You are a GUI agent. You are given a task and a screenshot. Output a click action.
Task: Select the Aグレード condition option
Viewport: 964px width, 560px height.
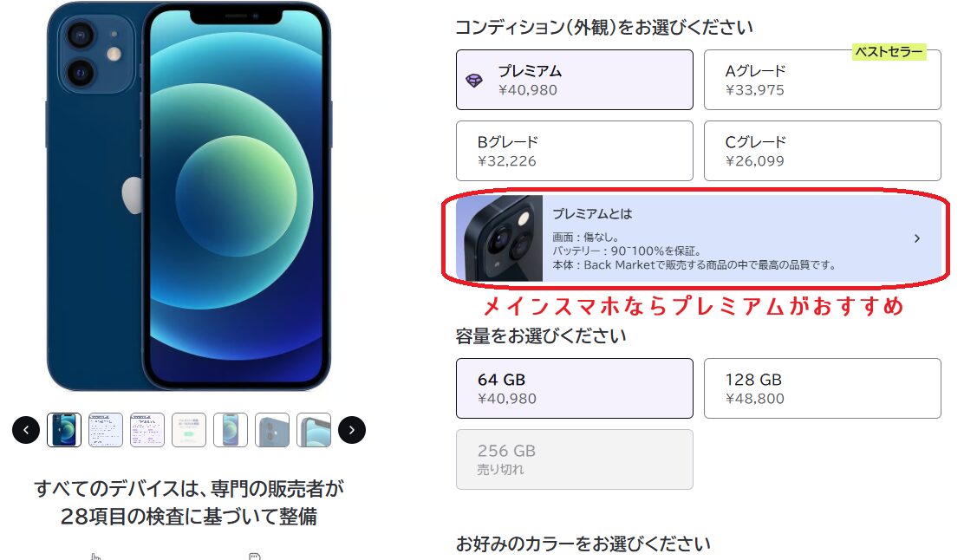click(822, 80)
